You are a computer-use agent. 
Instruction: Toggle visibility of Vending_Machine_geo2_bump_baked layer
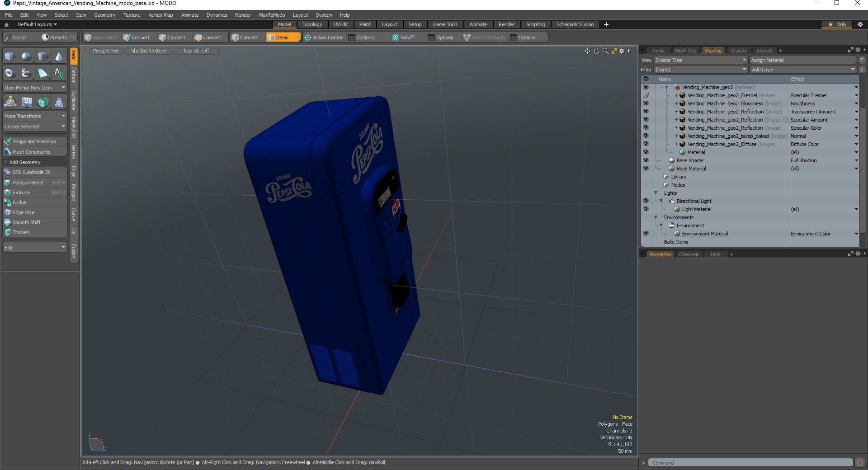click(646, 136)
